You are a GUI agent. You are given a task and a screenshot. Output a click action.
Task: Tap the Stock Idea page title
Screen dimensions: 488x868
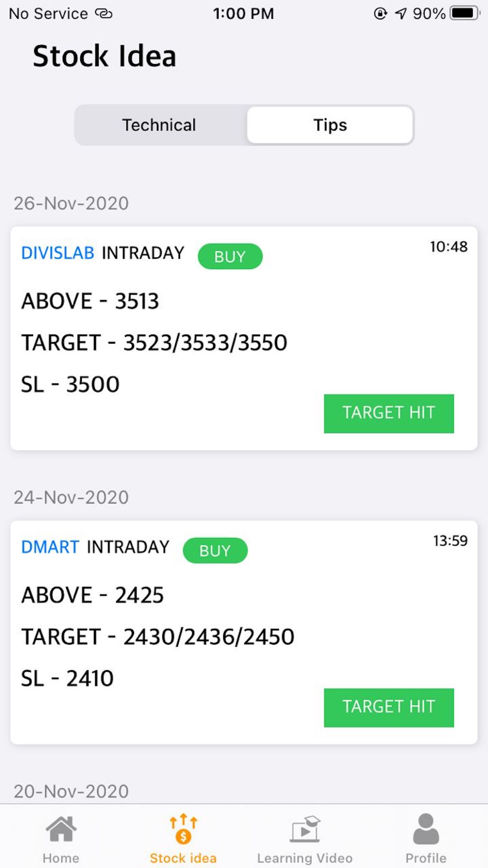[x=104, y=56]
